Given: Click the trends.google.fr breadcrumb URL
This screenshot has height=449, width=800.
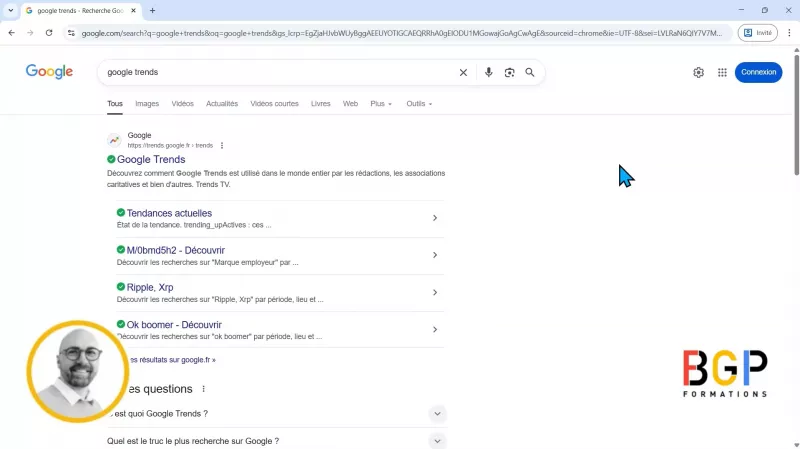Looking at the screenshot, I should point(170,145).
